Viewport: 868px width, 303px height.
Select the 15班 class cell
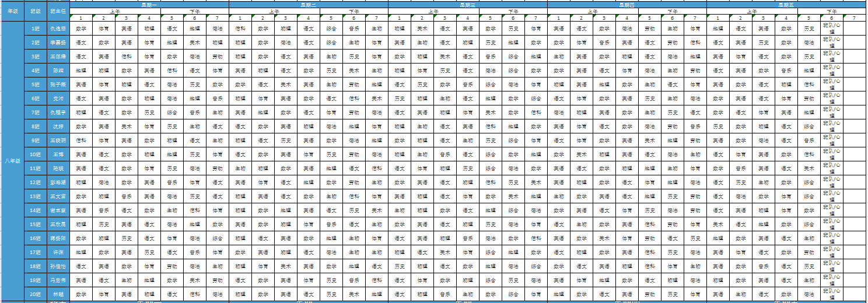click(x=35, y=224)
